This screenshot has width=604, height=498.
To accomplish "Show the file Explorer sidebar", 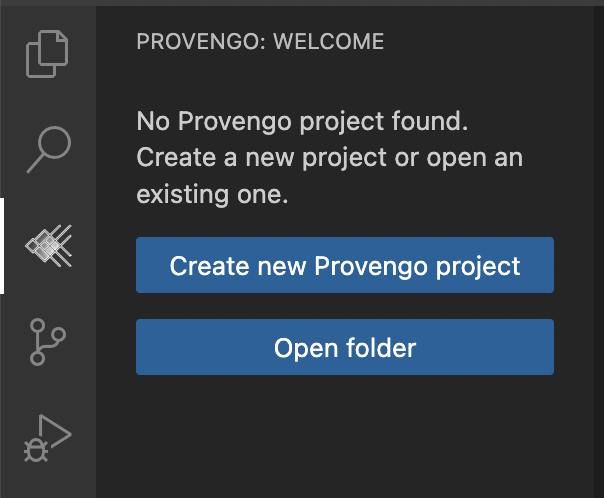I will click(x=48, y=53).
